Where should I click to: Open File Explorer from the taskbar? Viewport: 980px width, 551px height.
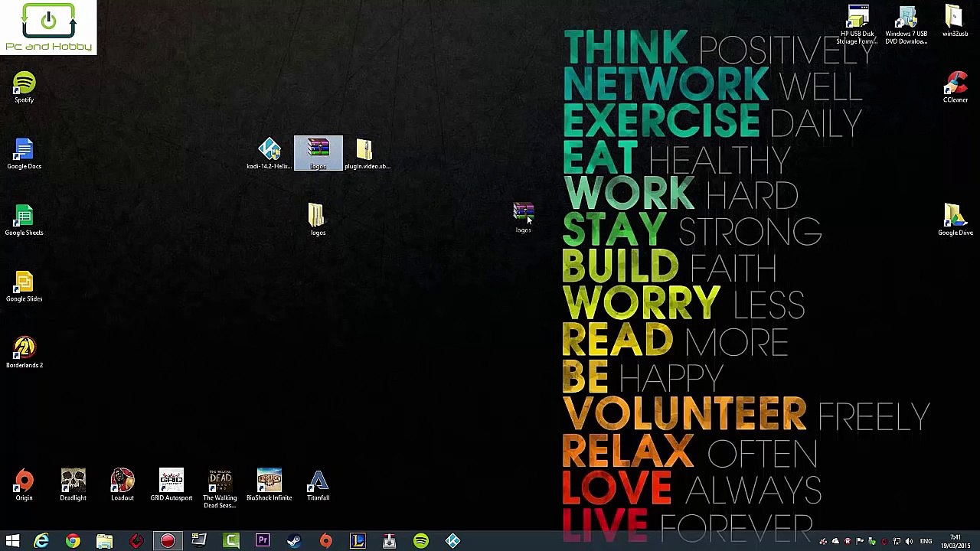[x=104, y=542]
